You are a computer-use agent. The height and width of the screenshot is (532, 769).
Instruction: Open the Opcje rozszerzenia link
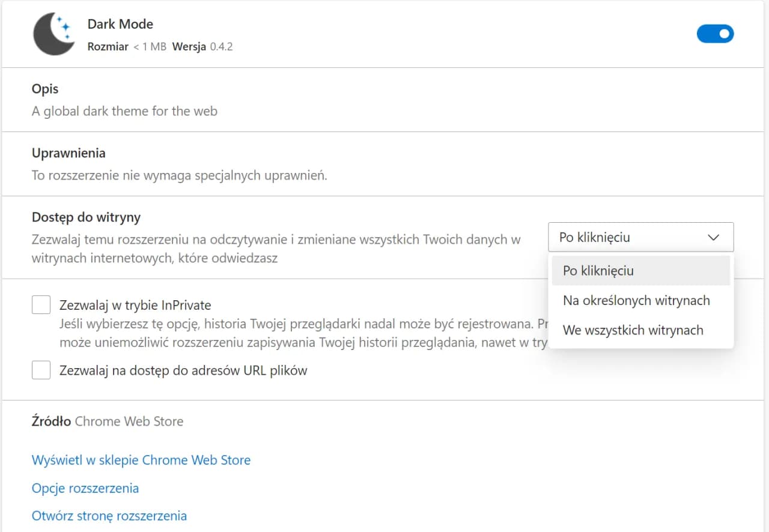[x=85, y=488]
